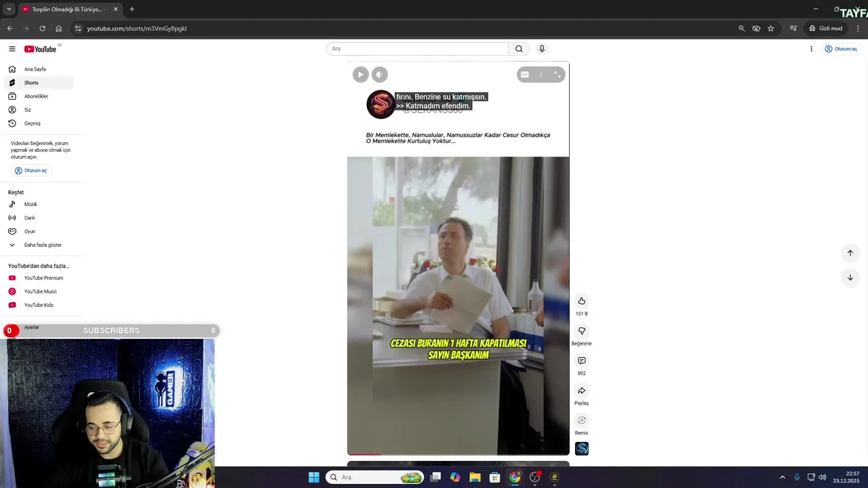Open the Siz sidebar item
868x488 pixels.
[39, 110]
